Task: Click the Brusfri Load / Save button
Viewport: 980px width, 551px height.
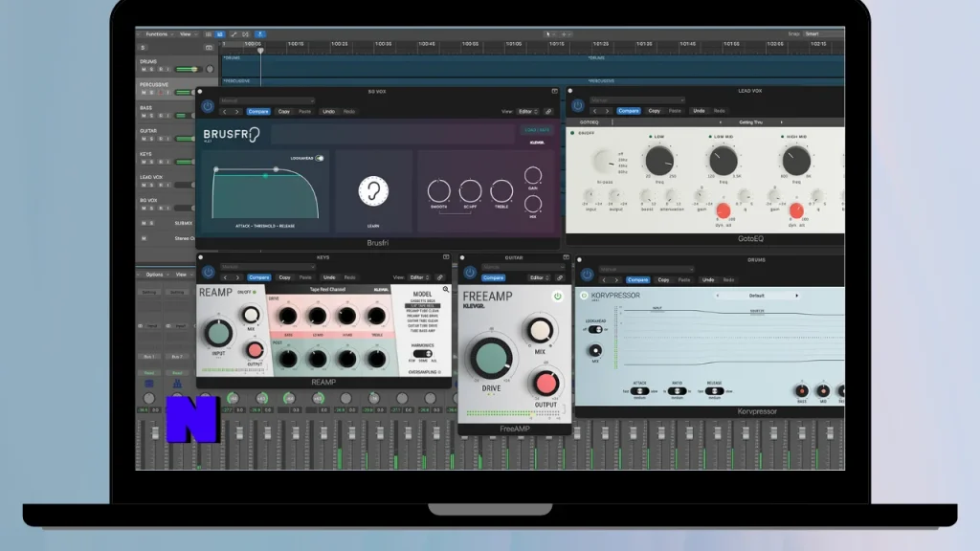Action: tap(536, 130)
